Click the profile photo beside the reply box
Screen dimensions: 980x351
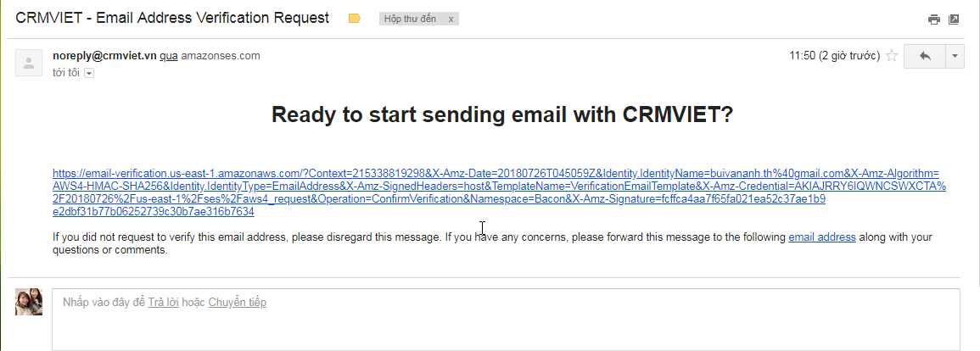pyautogui.click(x=29, y=302)
